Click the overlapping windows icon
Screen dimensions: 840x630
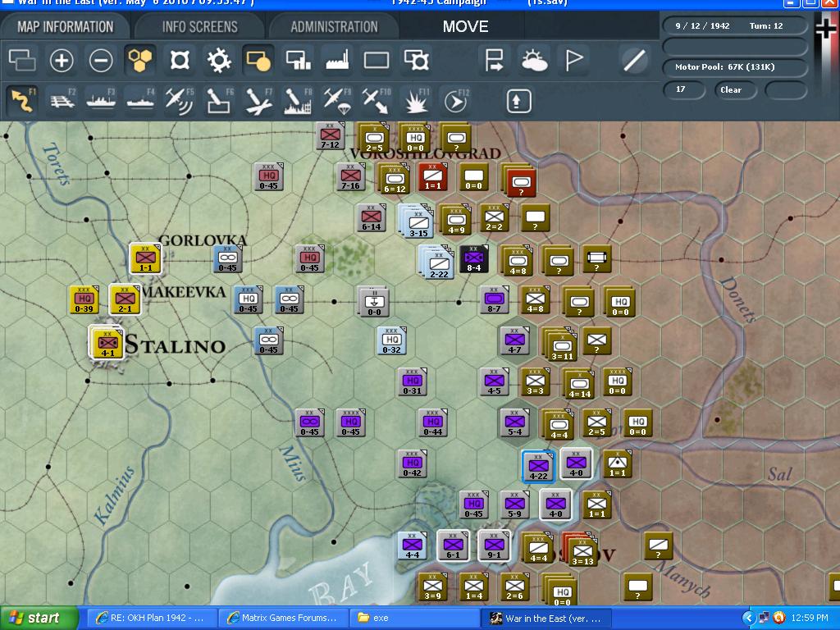pyautogui.click(x=22, y=60)
